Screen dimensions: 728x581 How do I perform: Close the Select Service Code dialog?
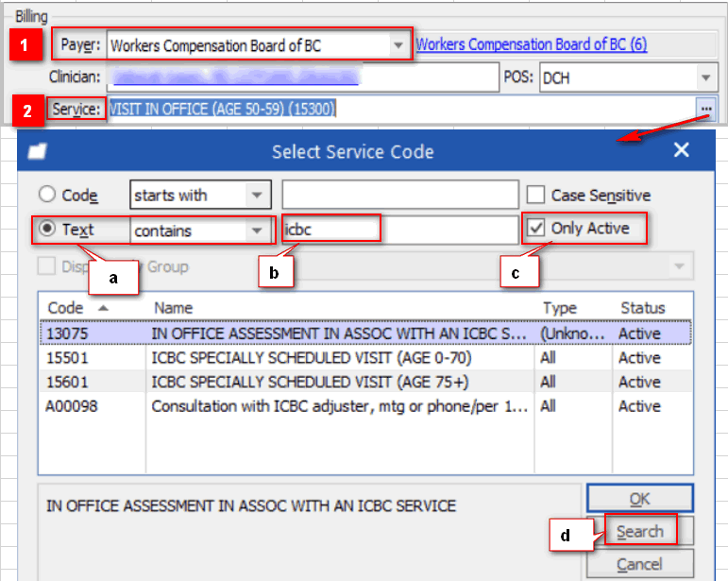coord(682,150)
